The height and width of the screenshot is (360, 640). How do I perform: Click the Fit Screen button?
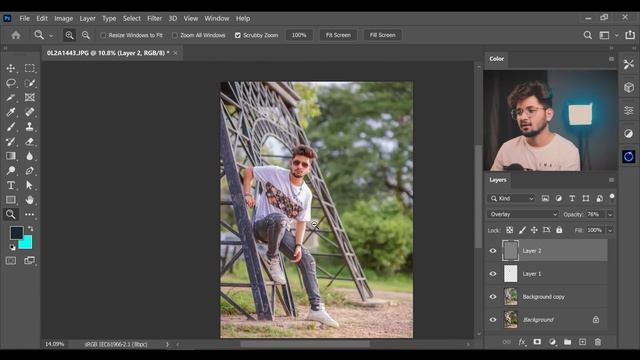pos(338,35)
